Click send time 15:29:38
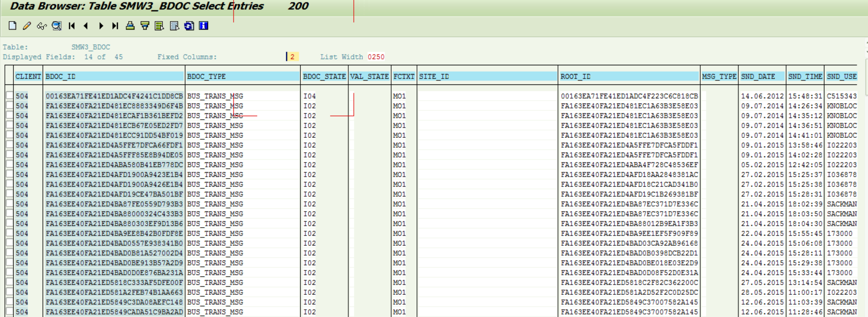Screen dimensions: 868x317 tap(805, 263)
